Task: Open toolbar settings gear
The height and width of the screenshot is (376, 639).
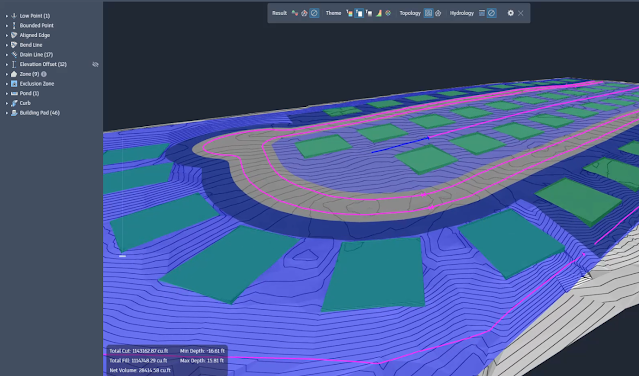Action: point(510,13)
